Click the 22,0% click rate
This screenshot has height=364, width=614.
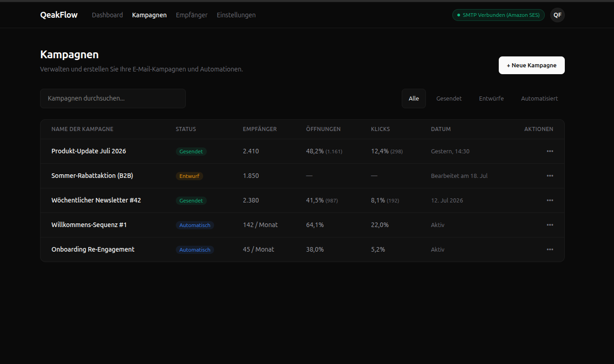[x=380, y=225]
